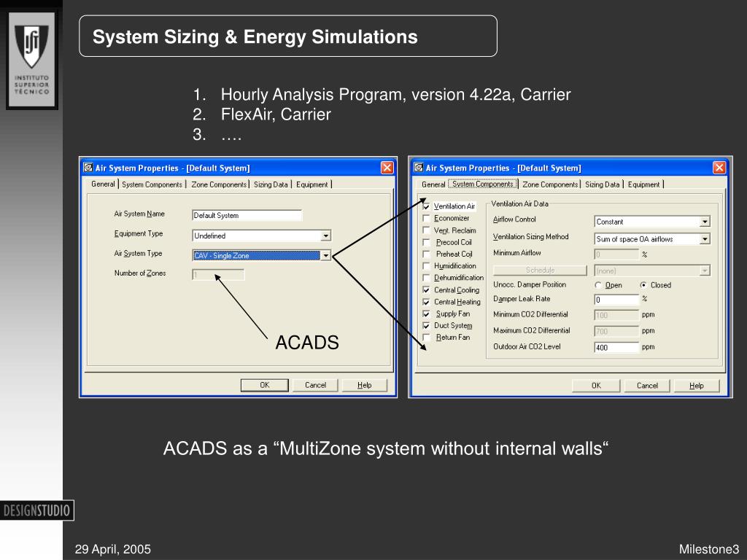Viewport: 747px width, 560px height.
Task: Enable the Preheat Coil checkbox
Action: (426, 254)
